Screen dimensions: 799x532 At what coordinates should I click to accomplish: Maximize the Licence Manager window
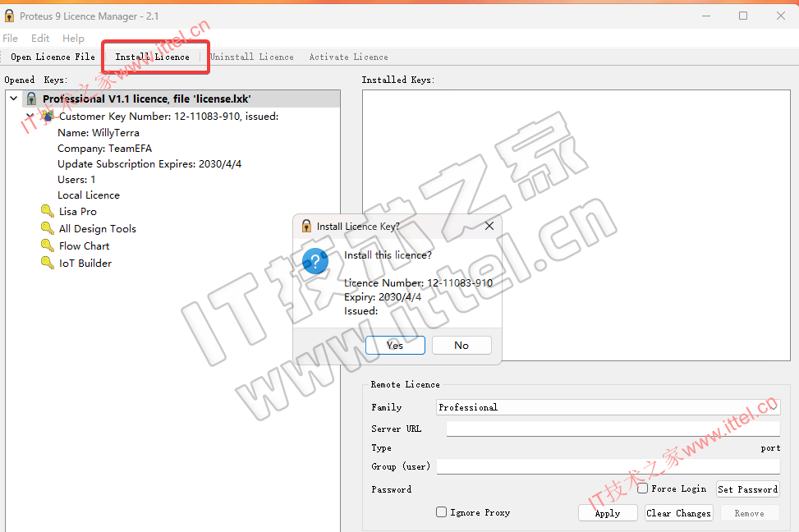(743, 16)
